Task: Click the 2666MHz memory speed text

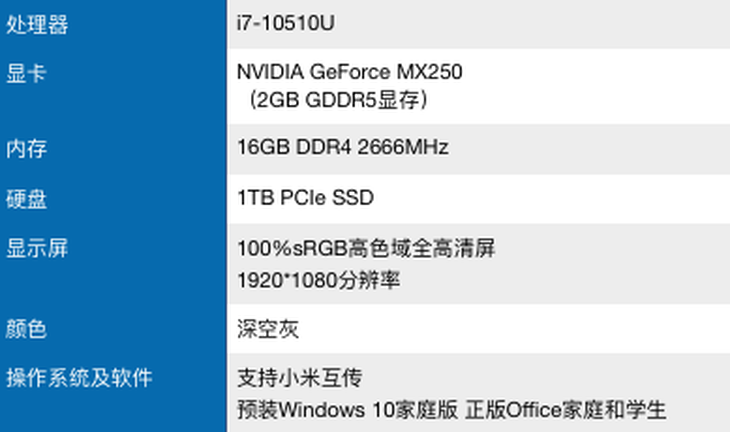Action: pos(403,147)
